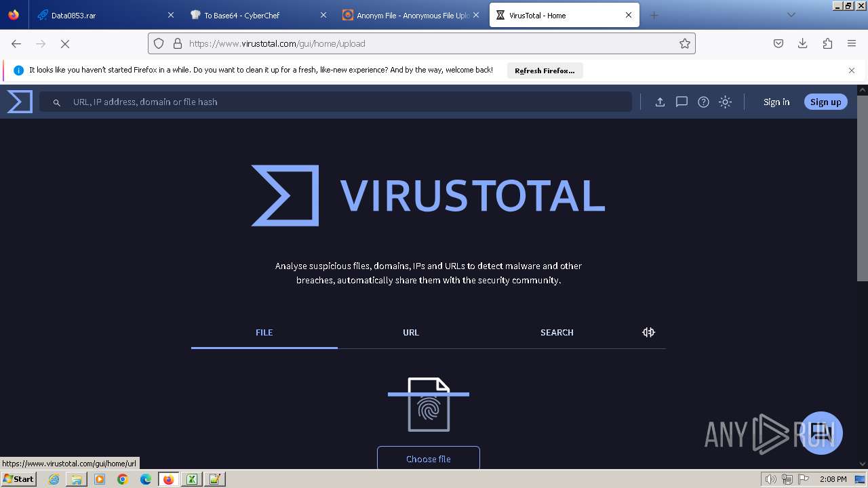Image resolution: width=868 pixels, height=488 pixels.
Task: Open the media player taskbar icon
Action: point(100,479)
